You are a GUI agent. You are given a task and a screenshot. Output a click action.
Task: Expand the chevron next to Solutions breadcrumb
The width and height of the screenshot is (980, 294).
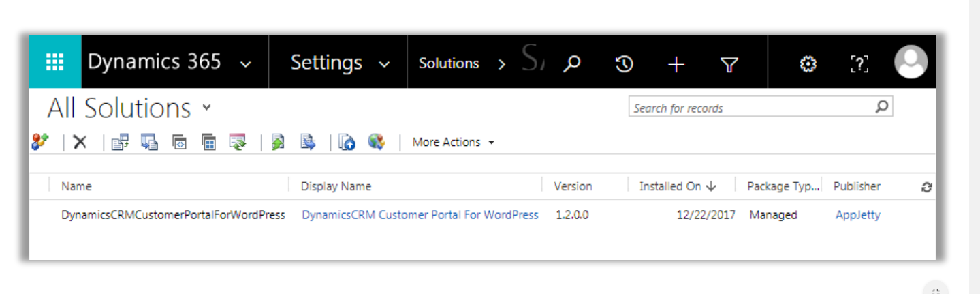(502, 64)
